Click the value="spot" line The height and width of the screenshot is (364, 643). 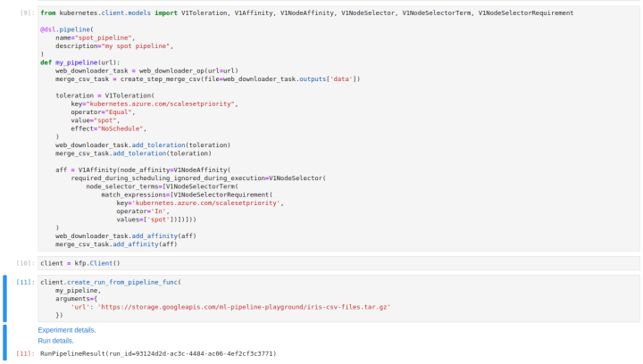(96, 120)
